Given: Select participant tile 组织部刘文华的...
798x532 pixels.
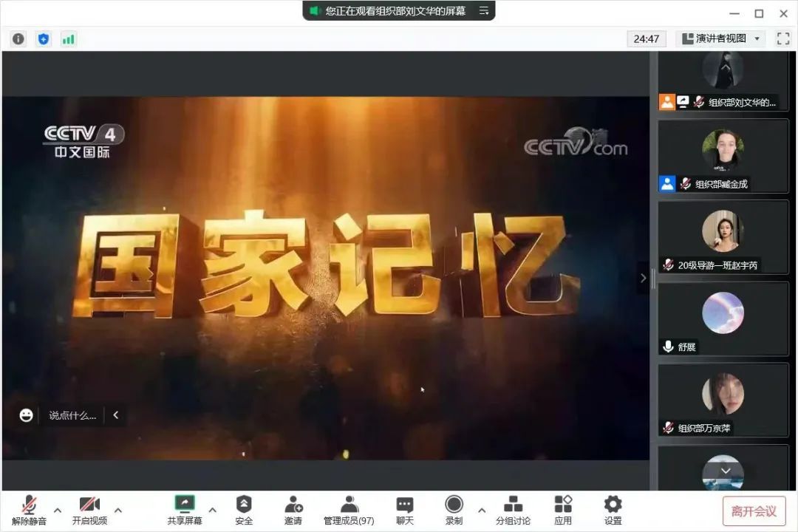Looking at the screenshot, I should click(723, 81).
